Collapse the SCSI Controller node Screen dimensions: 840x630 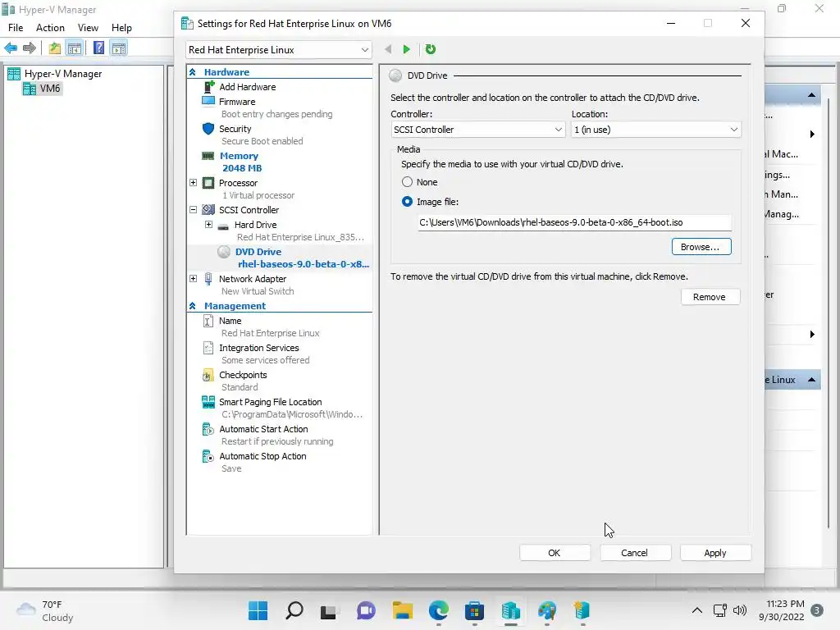pyautogui.click(x=194, y=210)
